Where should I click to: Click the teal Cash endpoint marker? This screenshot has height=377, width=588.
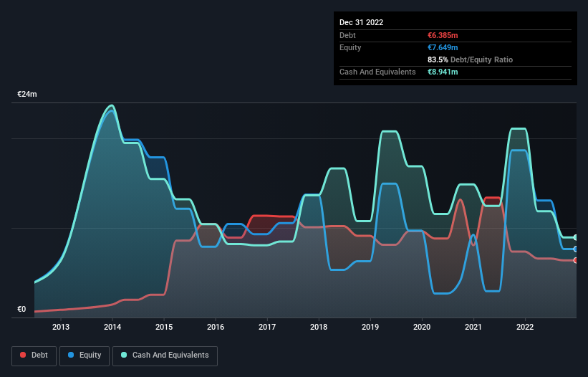(x=576, y=237)
